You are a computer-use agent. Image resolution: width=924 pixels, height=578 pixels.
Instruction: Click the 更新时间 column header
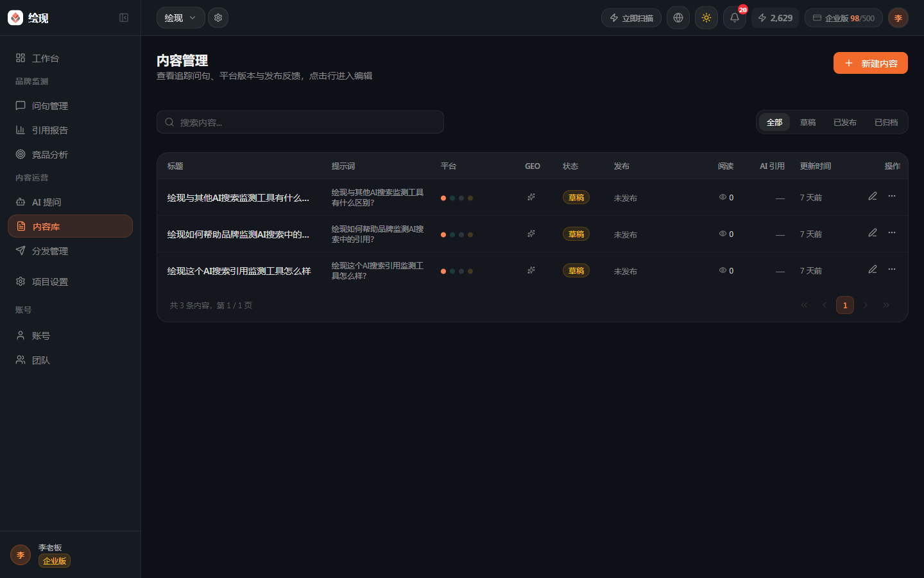[x=816, y=166]
